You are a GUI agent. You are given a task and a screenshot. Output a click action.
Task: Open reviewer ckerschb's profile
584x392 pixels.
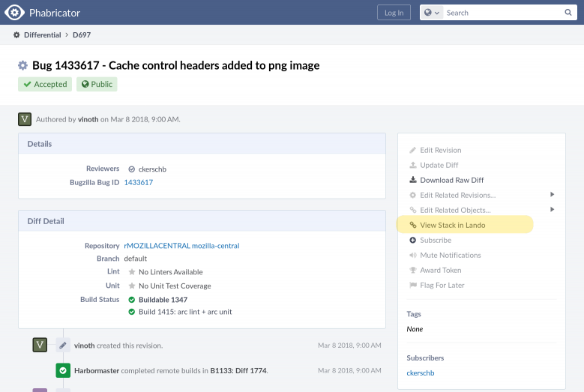point(152,169)
